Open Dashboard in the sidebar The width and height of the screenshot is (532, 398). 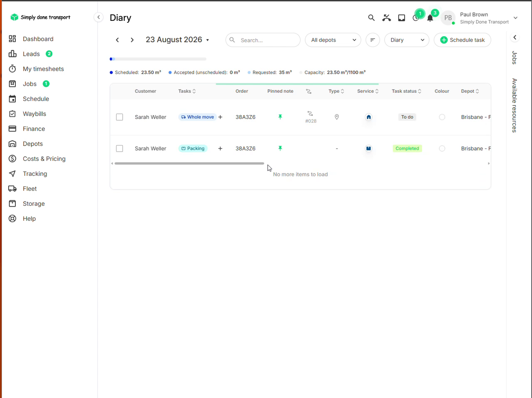pyautogui.click(x=38, y=39)
